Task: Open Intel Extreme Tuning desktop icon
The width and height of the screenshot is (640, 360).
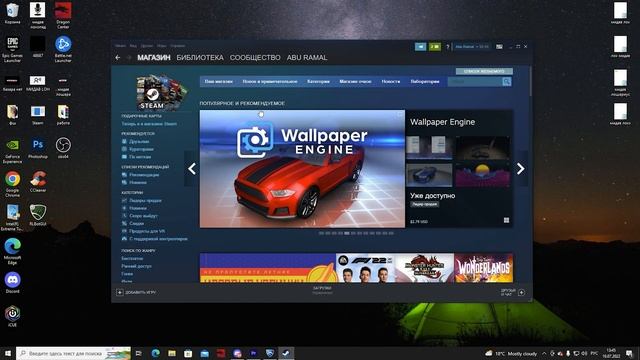Action: (12, 218)
